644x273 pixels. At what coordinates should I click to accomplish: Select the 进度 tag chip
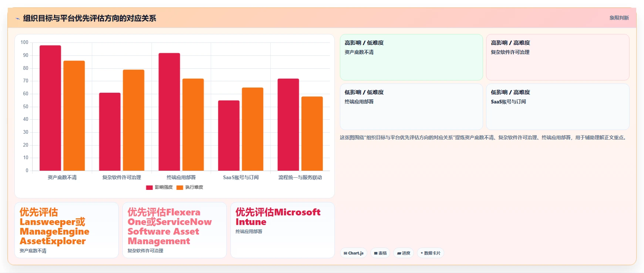click(403, 253)
